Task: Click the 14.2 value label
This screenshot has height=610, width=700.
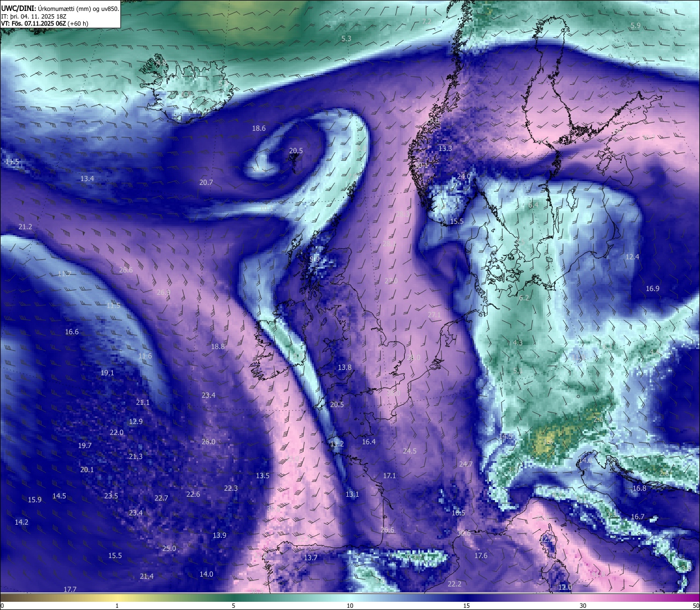Action: [21, 522]
